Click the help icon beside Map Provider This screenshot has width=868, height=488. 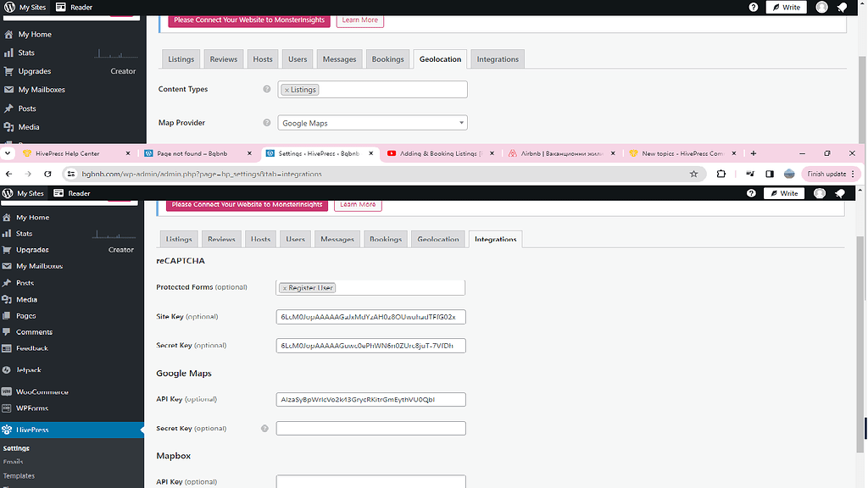pyautogui.click(x=267, y=123)
